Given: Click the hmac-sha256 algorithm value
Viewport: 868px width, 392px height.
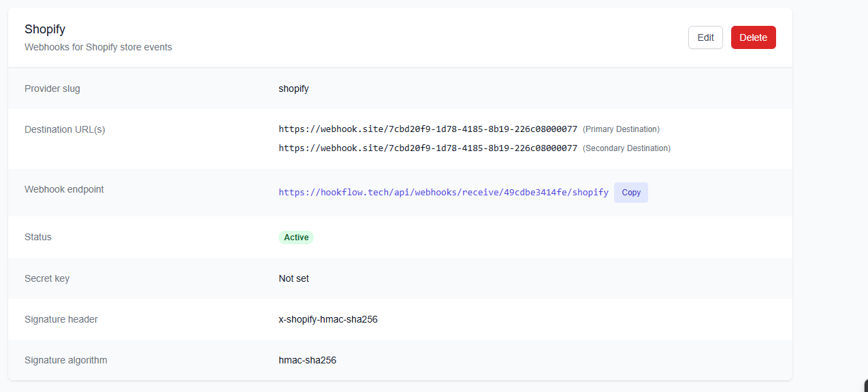Looking at the screenshot, I should click(x=308, y=360).
